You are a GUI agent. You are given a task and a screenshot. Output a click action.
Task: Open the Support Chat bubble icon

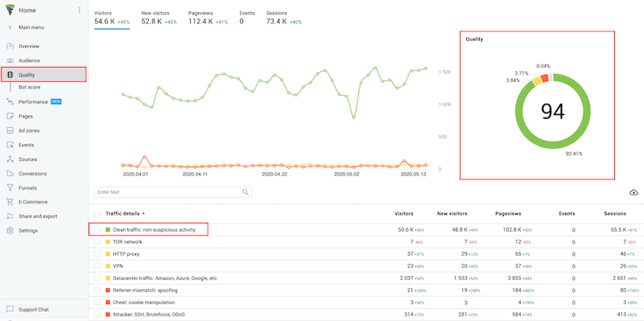[10, 309]
